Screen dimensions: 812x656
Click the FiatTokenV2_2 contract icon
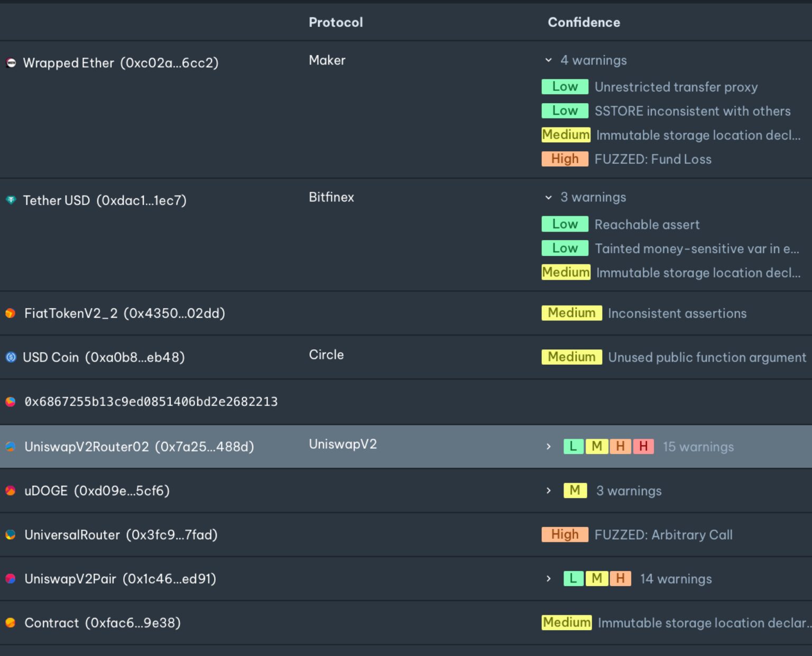tap(11, 313)
